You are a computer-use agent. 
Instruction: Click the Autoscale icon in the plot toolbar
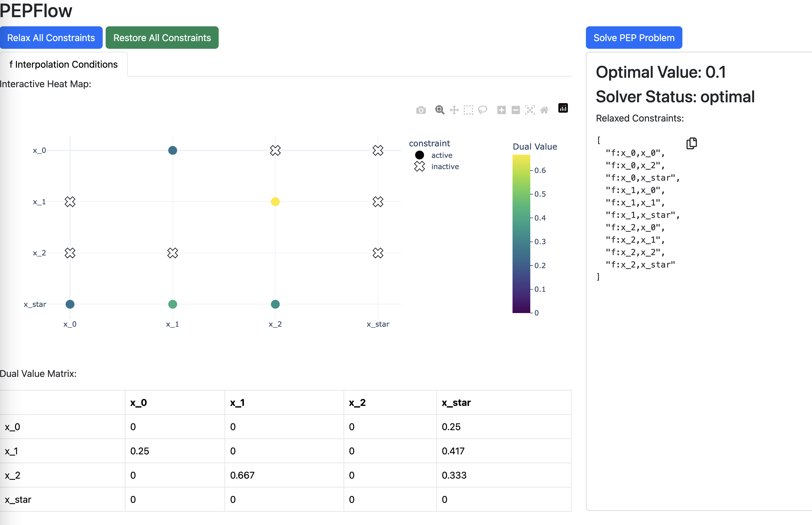coord(530,110)
